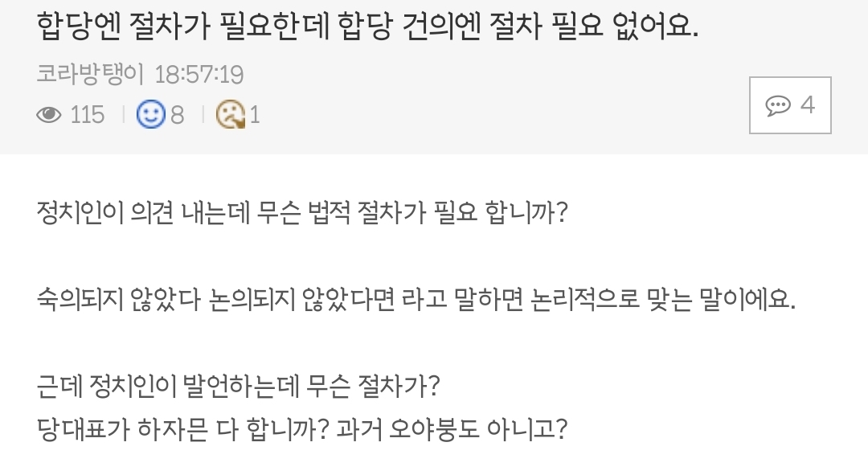Click the line beginning 근데 정치인이 발언하는데
This screenshot has height=475, width=868.
pos(238,386)
